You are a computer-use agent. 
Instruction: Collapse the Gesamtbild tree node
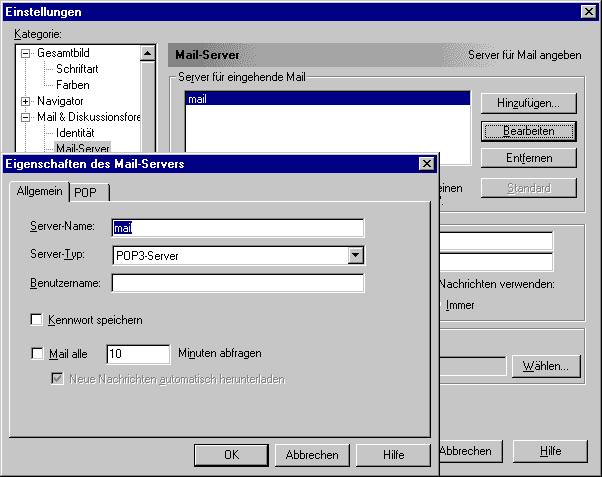25,53
